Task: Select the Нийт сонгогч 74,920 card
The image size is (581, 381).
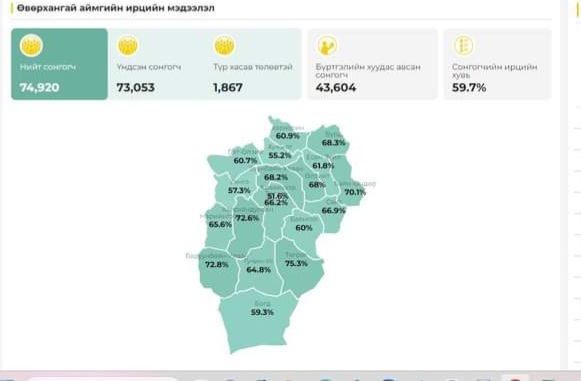Action: (59, 64)
